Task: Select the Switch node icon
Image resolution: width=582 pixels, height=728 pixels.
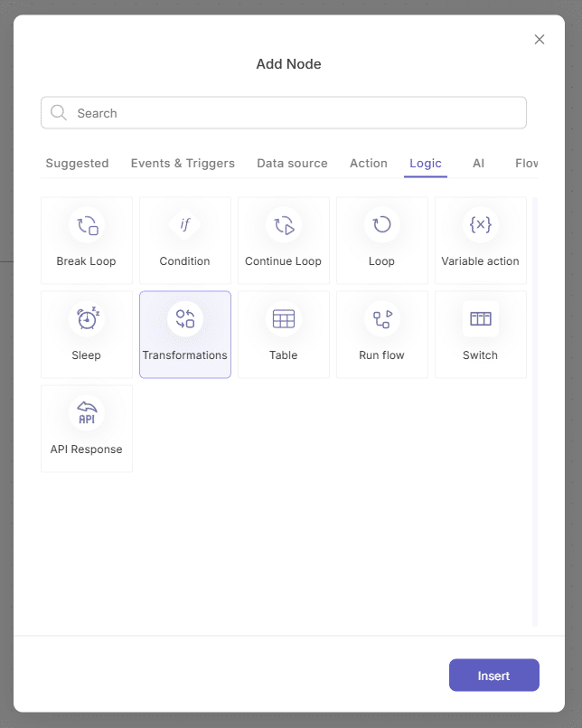Action: point(481,319)
